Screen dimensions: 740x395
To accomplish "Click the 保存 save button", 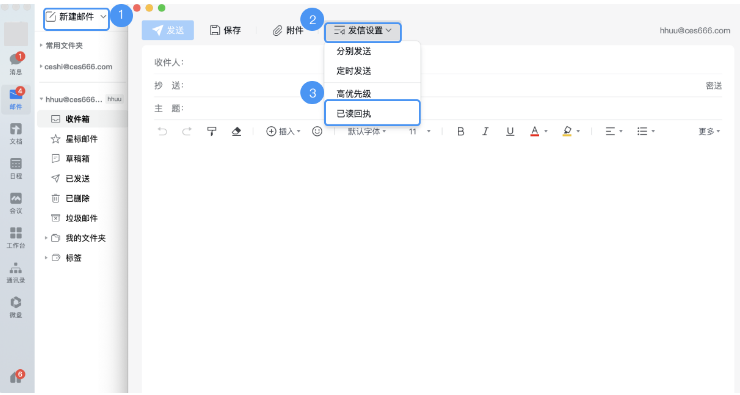I will tap(226, 30).
